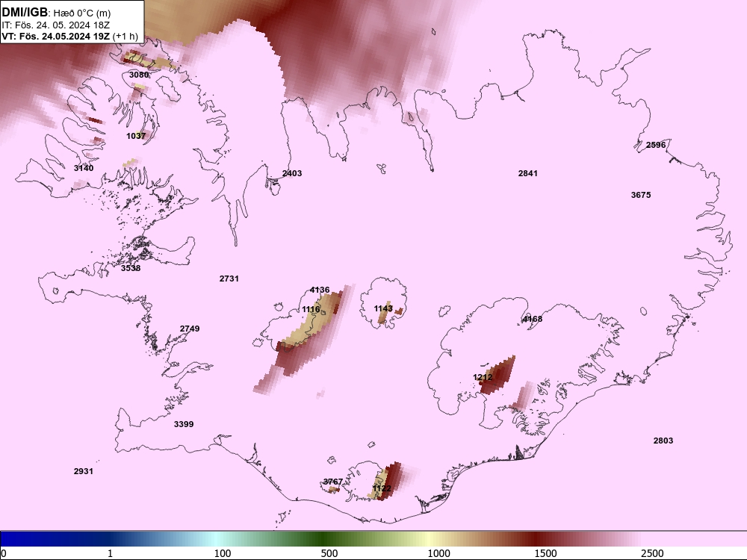Click the map value 1212

pyautogui.click(x=483, y=378)
